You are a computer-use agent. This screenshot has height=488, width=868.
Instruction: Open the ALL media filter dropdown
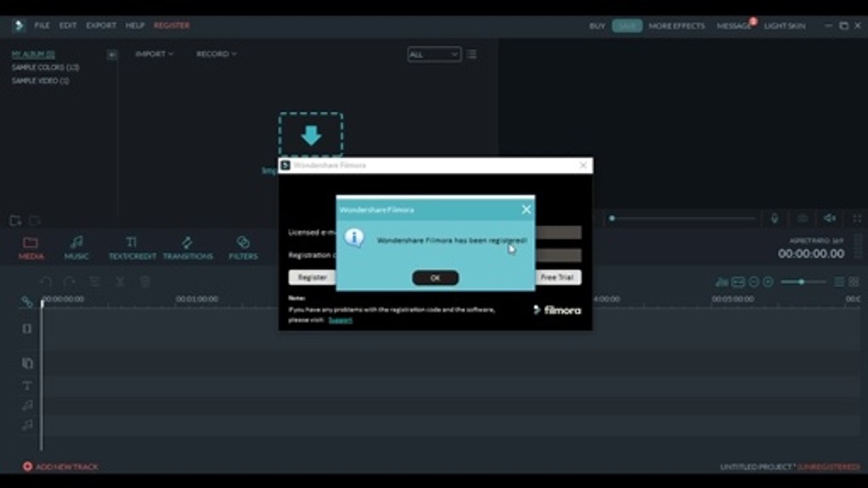point(434,54)
